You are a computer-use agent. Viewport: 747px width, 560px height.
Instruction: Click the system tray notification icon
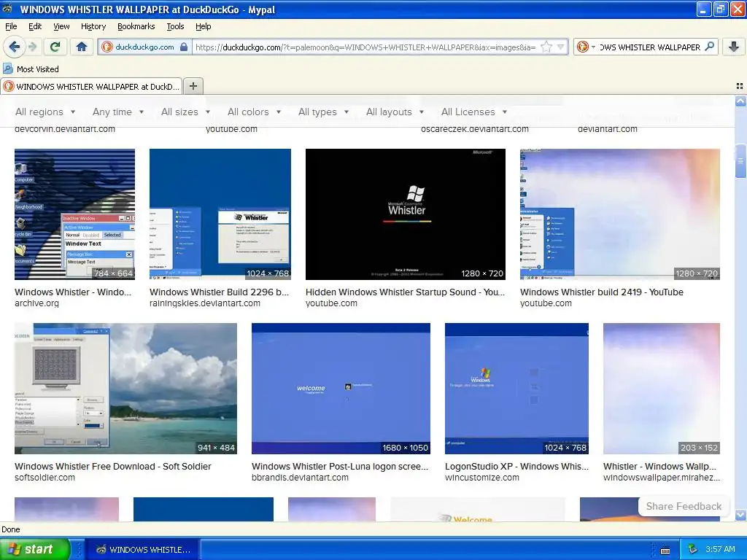(692, 549)
